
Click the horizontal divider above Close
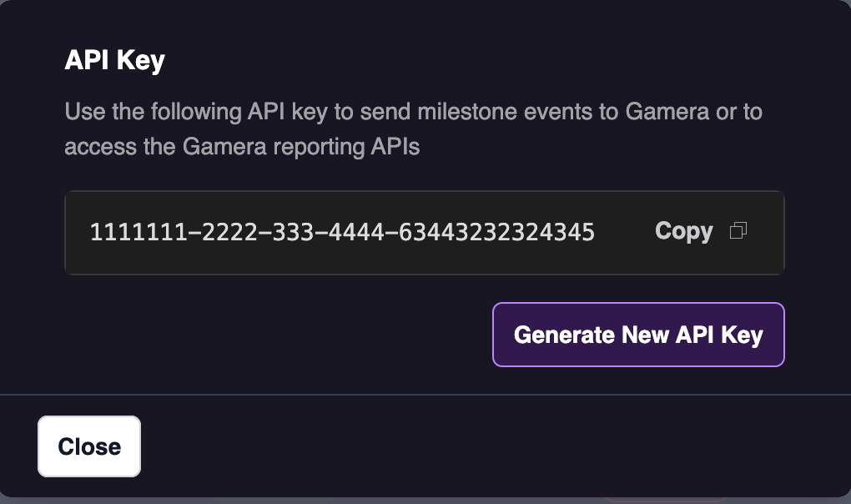click(x=425, y=394)
